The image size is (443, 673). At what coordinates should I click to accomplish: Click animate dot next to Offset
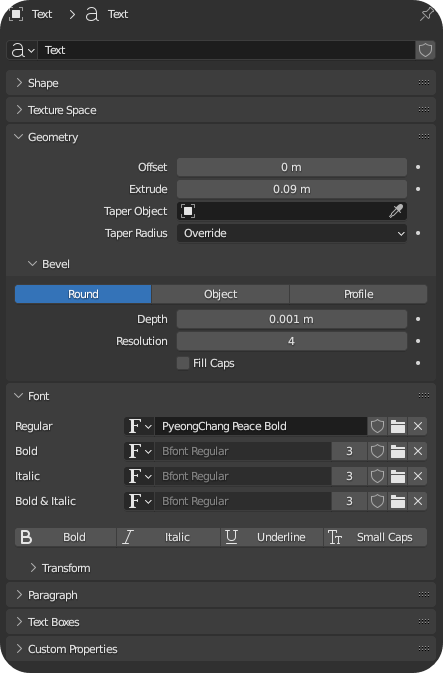pos(418,167)
